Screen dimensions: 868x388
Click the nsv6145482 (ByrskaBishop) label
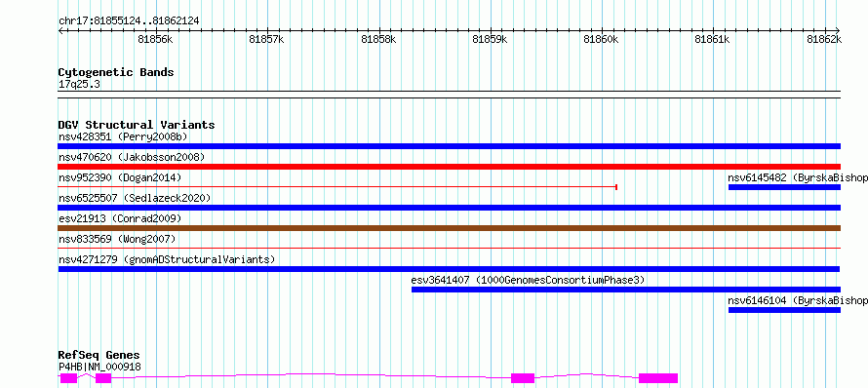tap(798, 177)
